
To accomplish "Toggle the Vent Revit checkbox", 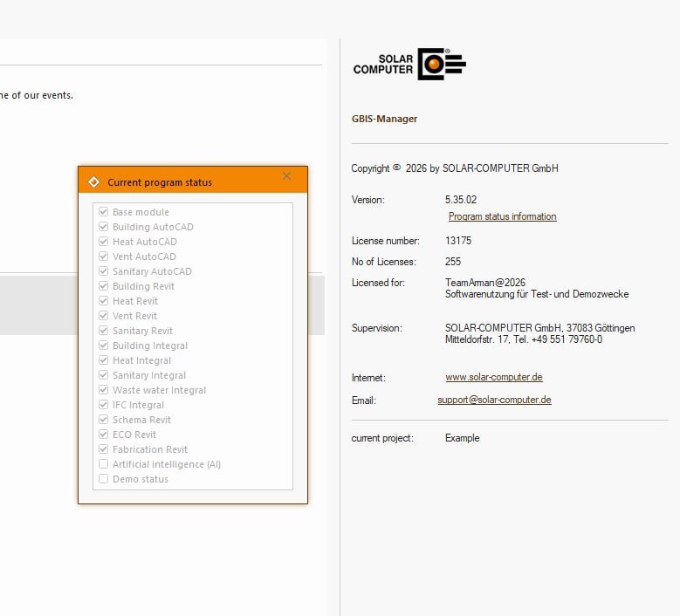I will click(103, 315).
